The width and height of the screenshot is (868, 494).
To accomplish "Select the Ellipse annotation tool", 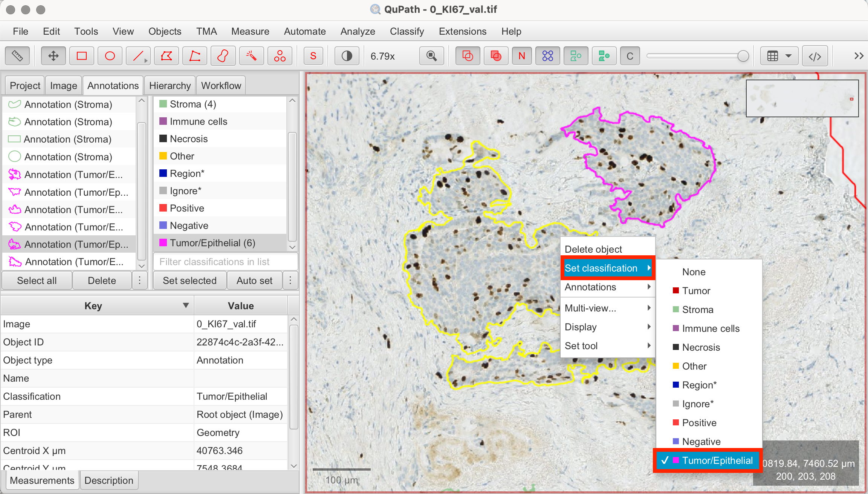I will coord(110,55).
